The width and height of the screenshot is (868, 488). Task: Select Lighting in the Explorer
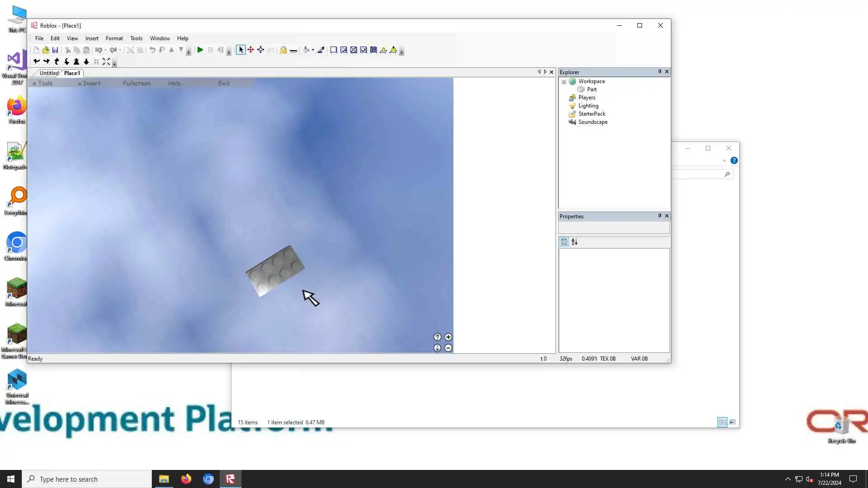(588, 106)
